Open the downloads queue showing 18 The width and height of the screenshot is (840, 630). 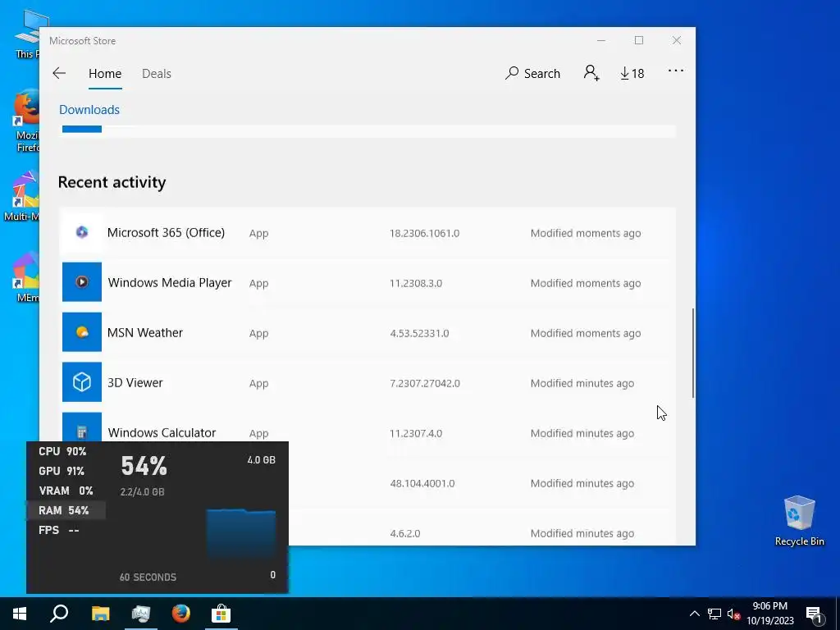[632, 73]
